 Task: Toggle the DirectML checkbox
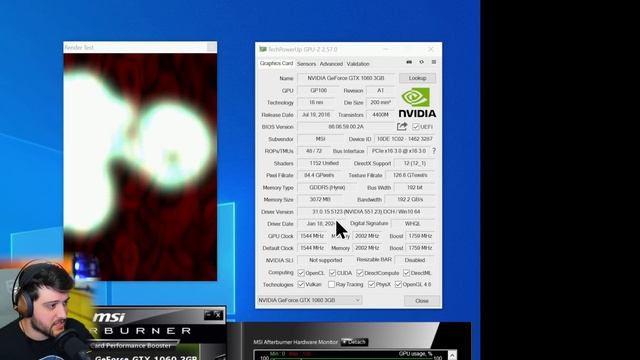[406, 273]
